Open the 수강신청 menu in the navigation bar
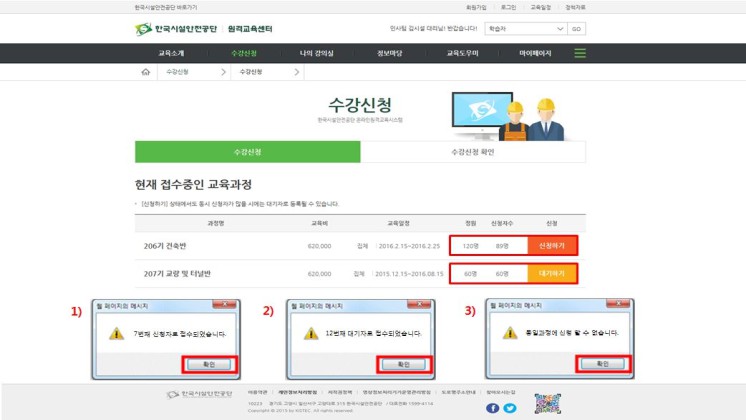The width and height of the screenshot is (746, 420). click(x=244, y=53)
